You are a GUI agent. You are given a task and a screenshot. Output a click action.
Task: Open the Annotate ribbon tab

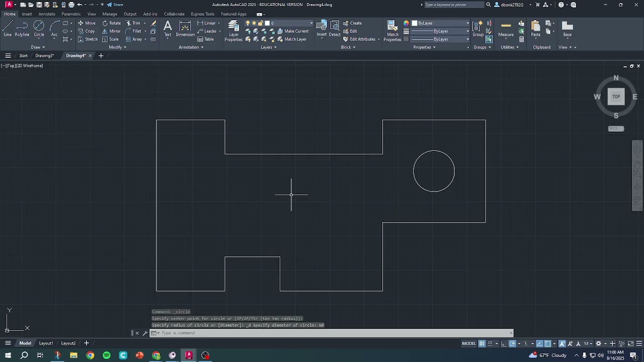click(47, 14)
